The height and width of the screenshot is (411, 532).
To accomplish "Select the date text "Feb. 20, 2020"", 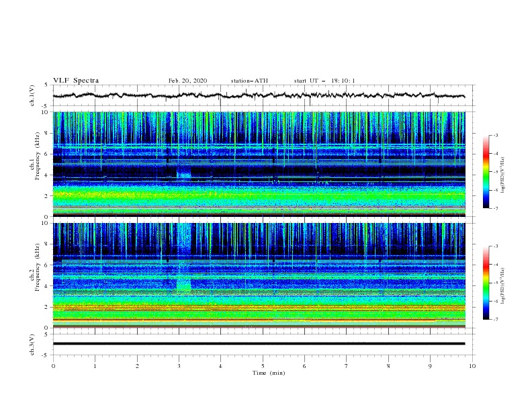I will [187, 81].
